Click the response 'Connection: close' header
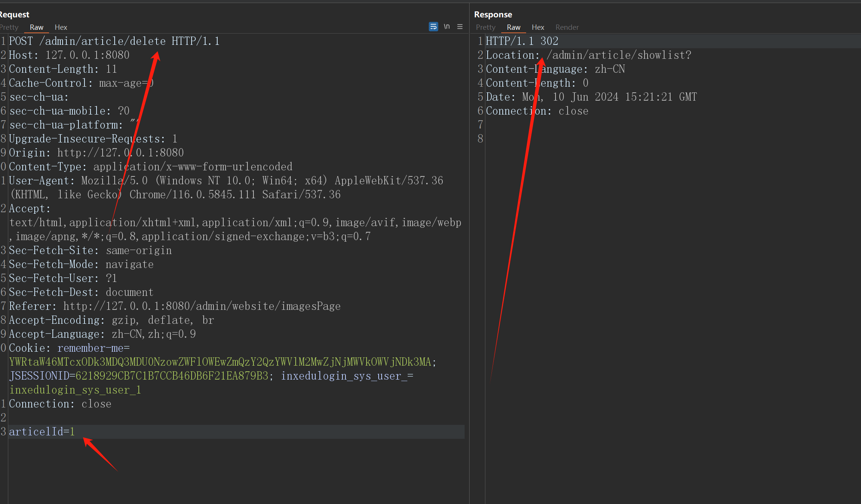The width and height of the screenshot is (861, 504). tap(537, 111)
